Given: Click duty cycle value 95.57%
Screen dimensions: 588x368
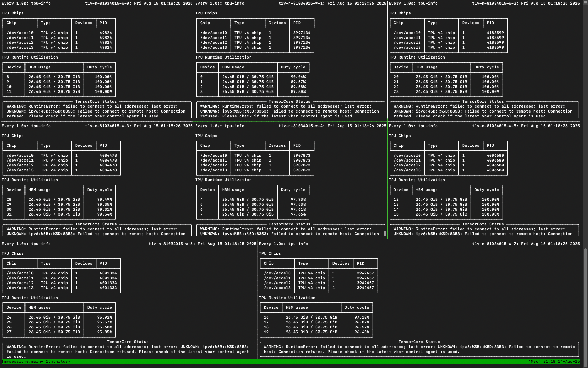Looking at the screenshot, I should pyautogui.click(x=105, y=322).
